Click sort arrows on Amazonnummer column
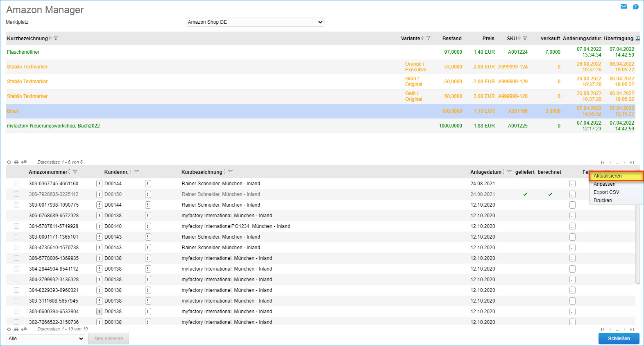This screenshot has width=644, height=346. (x=70, y=172)
